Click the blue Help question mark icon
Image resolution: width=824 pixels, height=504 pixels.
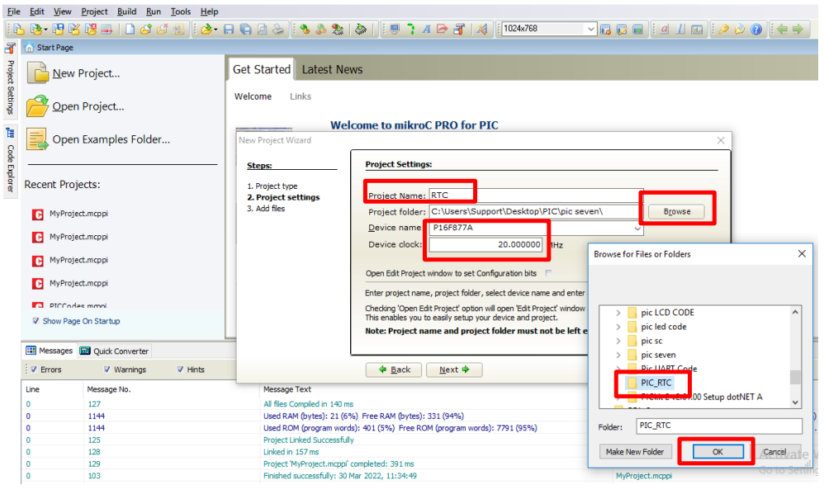pos(757,29)
